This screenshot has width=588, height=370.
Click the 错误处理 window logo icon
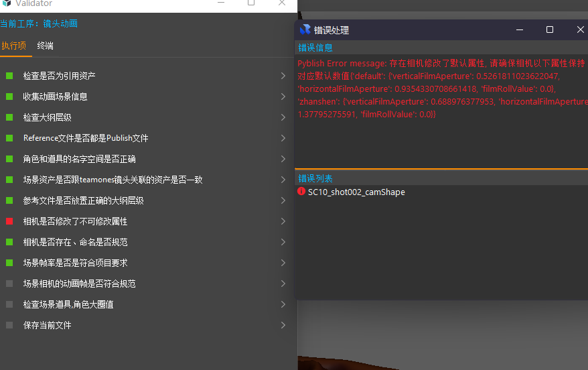pyautogui.click(x=305, y=29)
